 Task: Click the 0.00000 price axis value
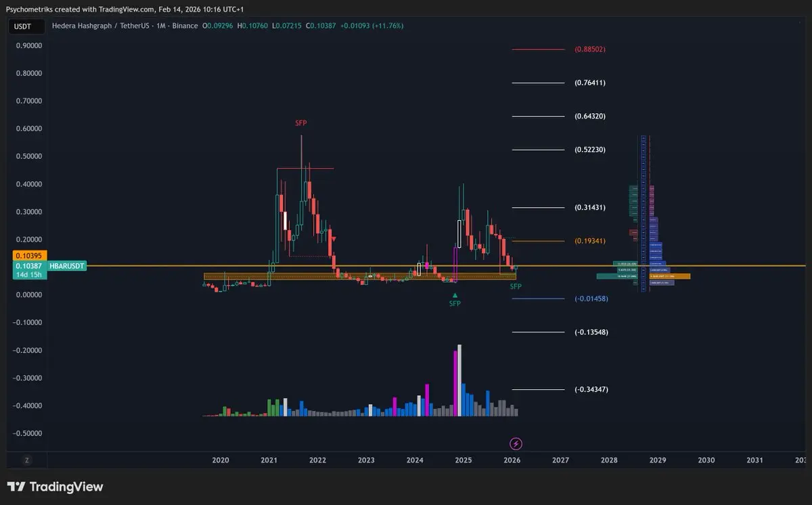point(29,294)
